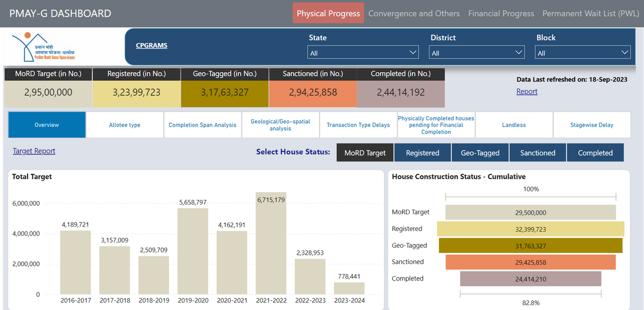
Task: Open the CPGRAMS link
Action: [x=151, y=45]
